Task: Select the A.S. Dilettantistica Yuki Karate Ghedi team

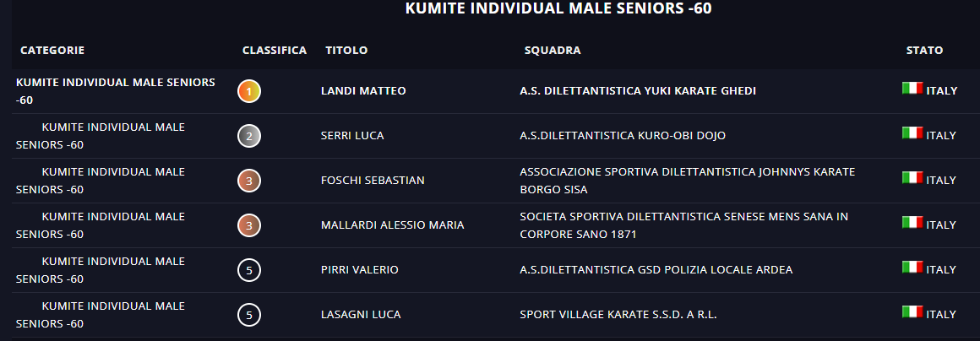Action: click(x=638, y=91)
